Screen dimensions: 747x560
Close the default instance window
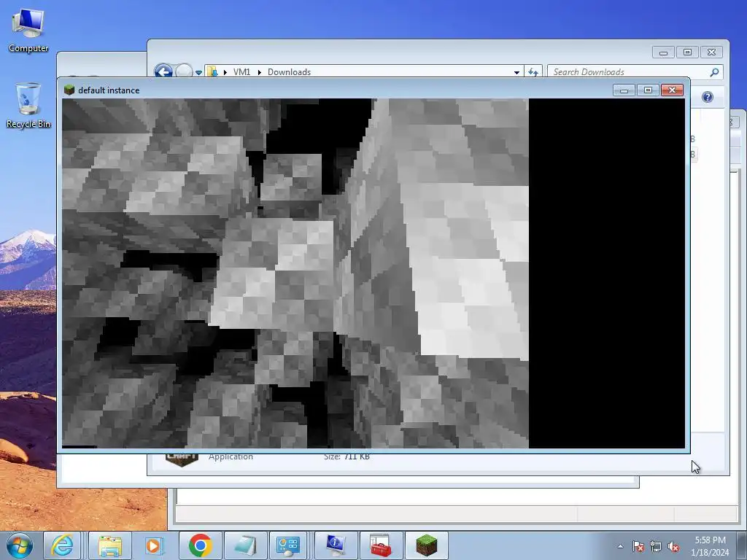coord(672,90)
